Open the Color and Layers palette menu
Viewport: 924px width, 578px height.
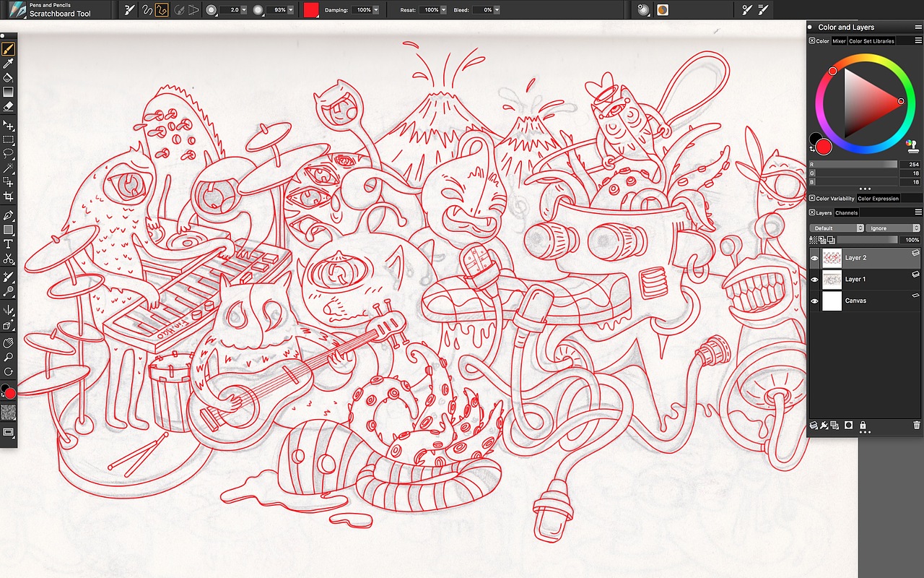[917, 27]
